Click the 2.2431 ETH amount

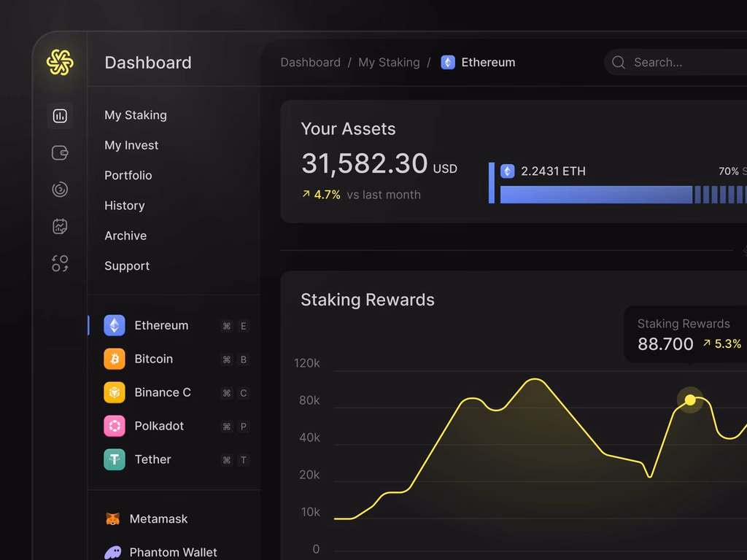[553, 171]
